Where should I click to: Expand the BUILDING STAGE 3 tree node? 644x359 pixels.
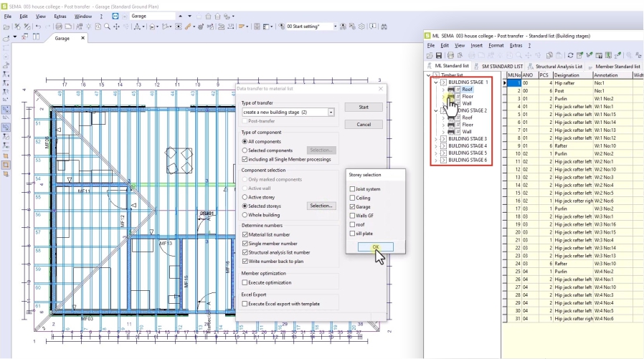(x=436, y=139)
